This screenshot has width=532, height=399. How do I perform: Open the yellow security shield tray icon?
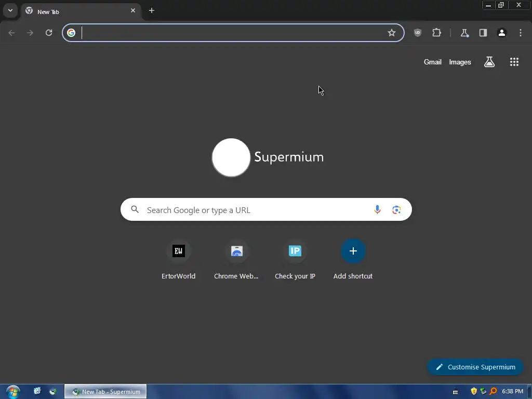(x=474, y=391)
